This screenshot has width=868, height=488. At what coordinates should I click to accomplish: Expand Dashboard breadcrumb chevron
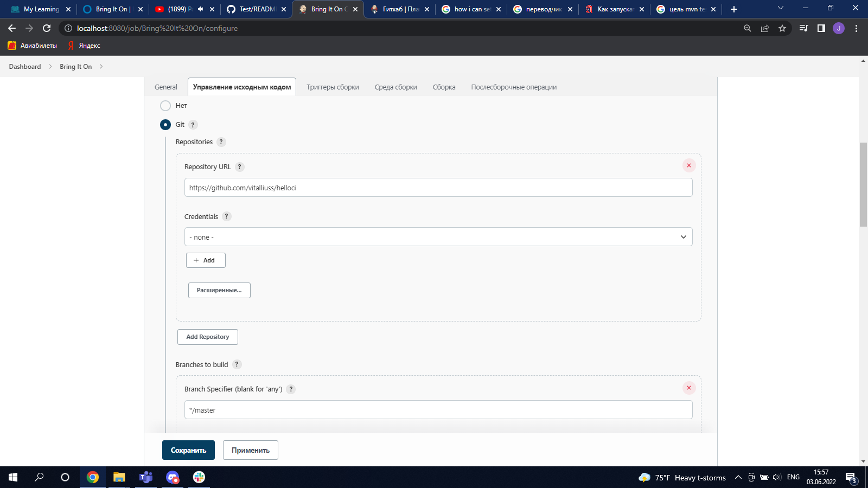click(50, 67)
